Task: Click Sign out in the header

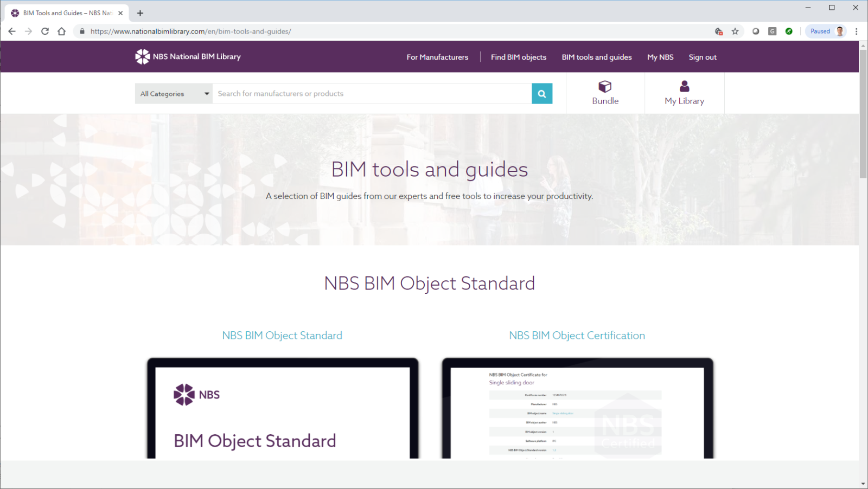Action: pos(703,57)
